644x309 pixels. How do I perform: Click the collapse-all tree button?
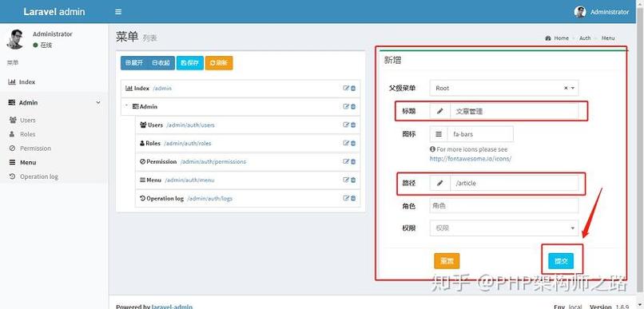coord(161,63)
